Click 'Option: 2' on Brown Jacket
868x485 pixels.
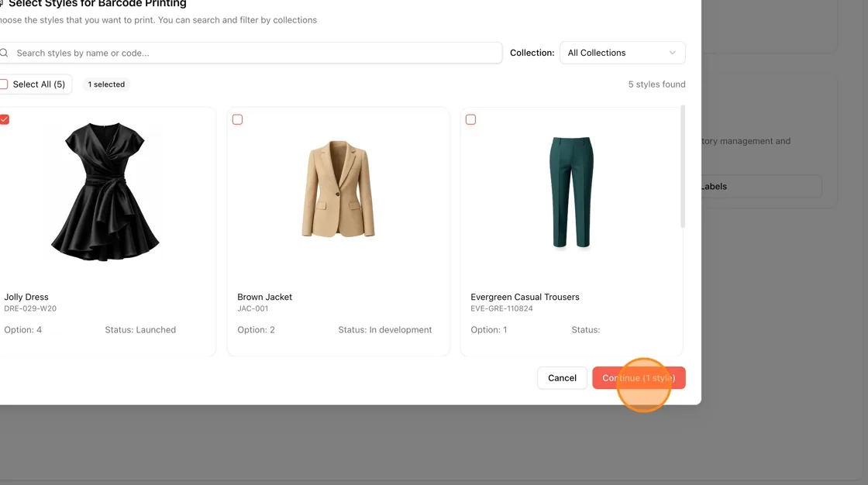[256, 329]
